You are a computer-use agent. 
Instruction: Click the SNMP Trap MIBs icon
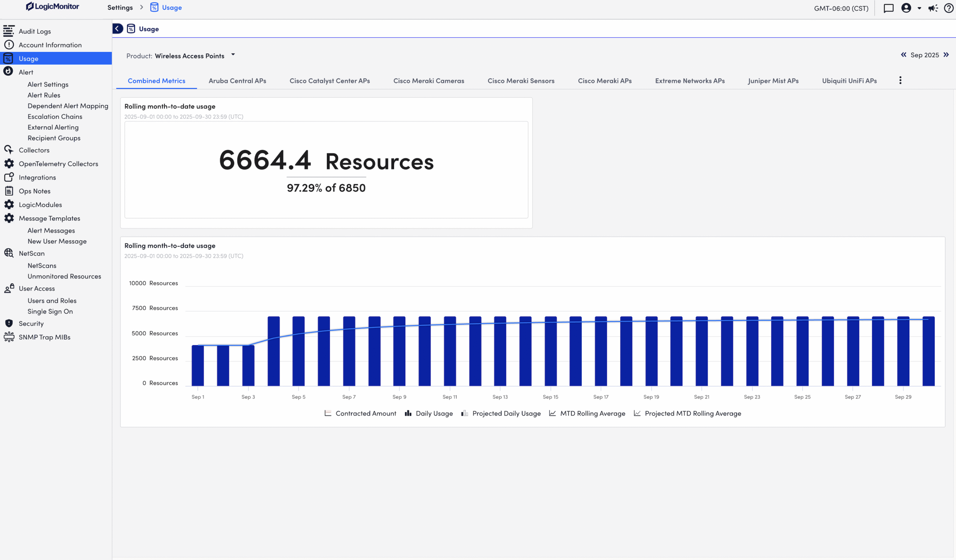point(9,337)
